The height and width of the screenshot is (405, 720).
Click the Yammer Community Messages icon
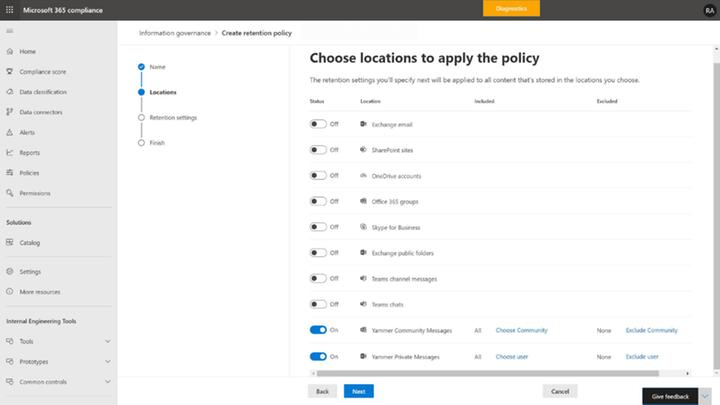(x=363, y=330)
